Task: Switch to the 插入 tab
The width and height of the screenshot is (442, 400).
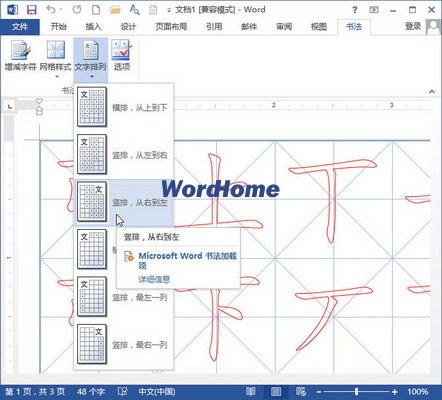Action: click(93, 27)
